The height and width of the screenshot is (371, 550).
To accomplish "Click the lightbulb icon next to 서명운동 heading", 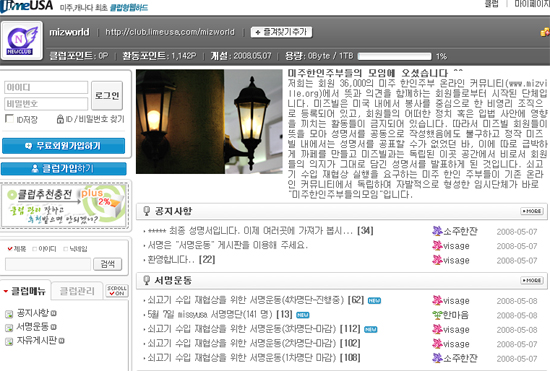I will click(146, 280).
